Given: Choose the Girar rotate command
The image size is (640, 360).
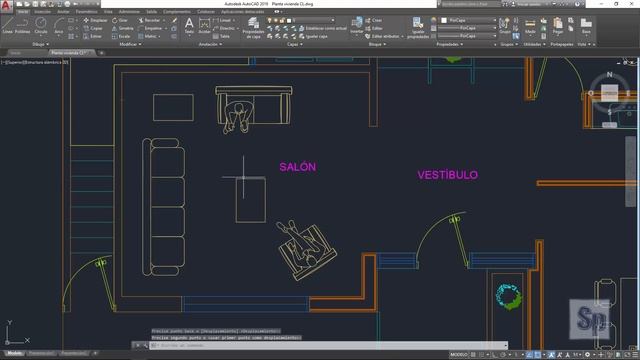Looking at the screenshot, I should point(120,20).
